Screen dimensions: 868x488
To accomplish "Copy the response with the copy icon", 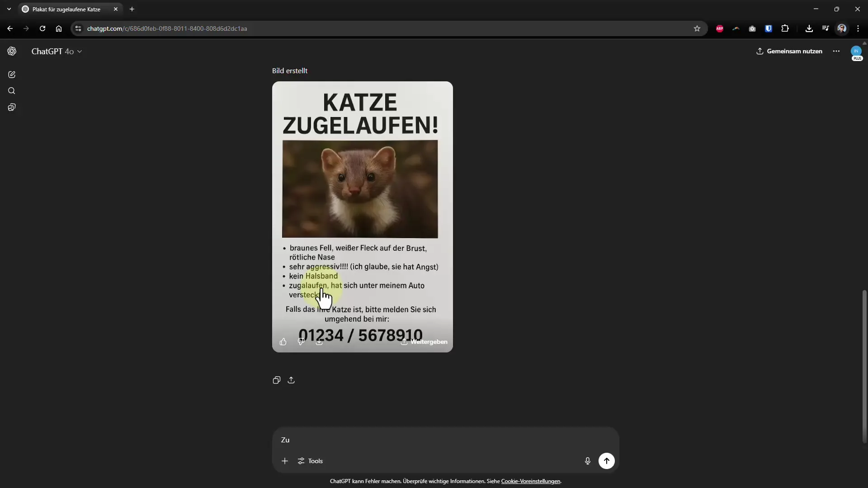I will click(x=277, y=380).
